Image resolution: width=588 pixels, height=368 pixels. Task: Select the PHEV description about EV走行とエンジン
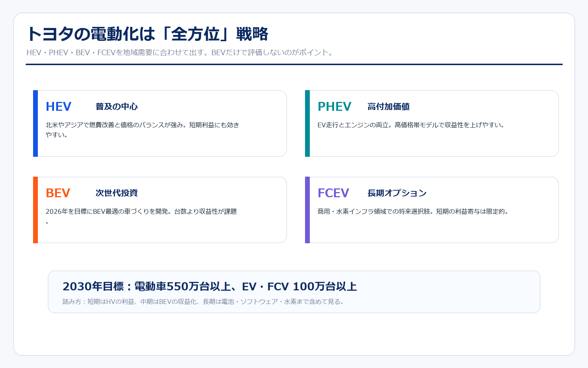(x=412, y=125)
